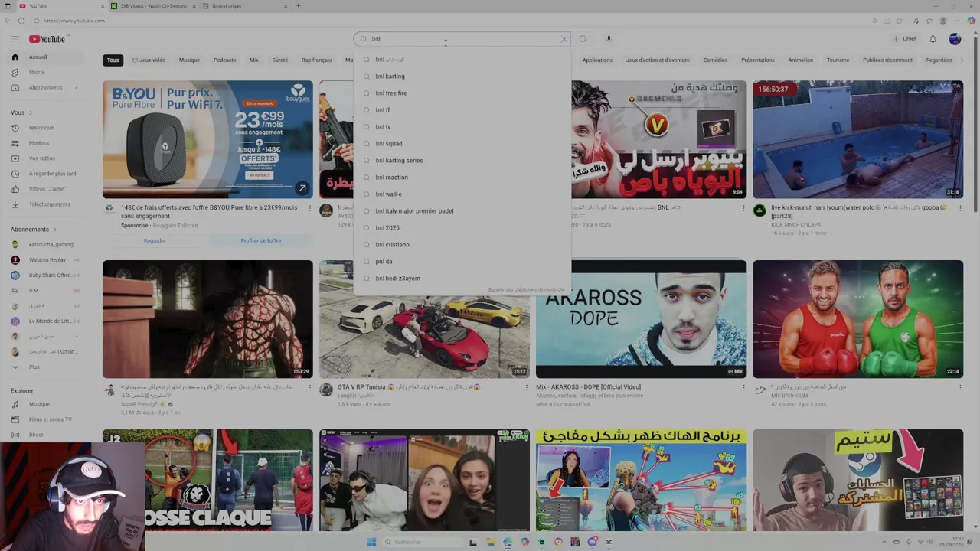Image resolution: width=980 pixels, height=551 pixels.
Task: Open the account avatar menu
Action: [955, 39]
